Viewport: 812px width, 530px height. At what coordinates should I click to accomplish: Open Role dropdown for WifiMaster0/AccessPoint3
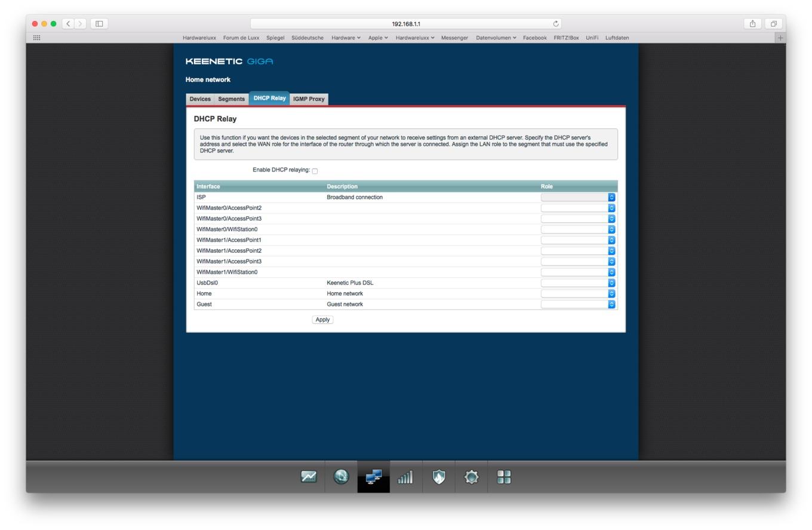578,219
